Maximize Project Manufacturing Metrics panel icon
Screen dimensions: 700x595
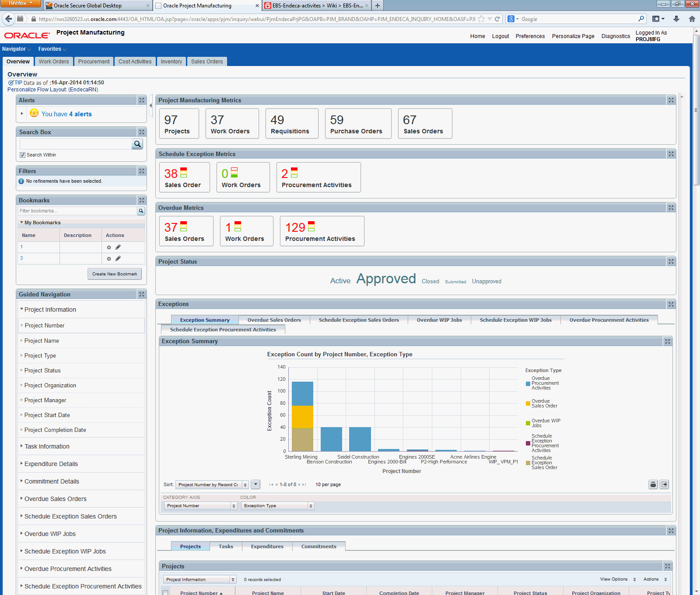[x=671, y=100]
